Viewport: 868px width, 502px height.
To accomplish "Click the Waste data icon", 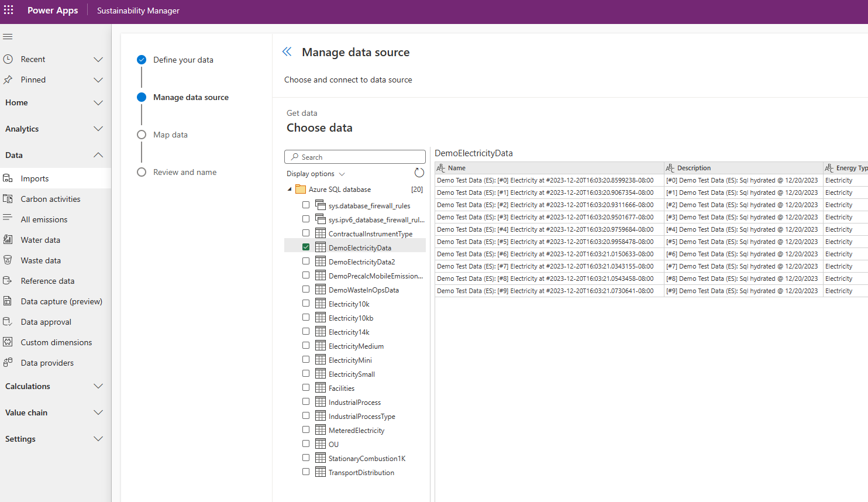I will click(8, 260).
